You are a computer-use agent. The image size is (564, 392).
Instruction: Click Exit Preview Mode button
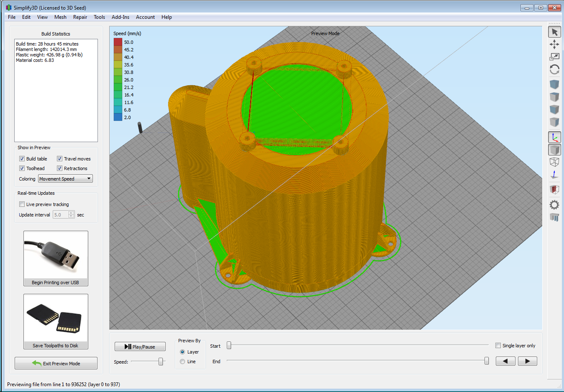[56, 363]
